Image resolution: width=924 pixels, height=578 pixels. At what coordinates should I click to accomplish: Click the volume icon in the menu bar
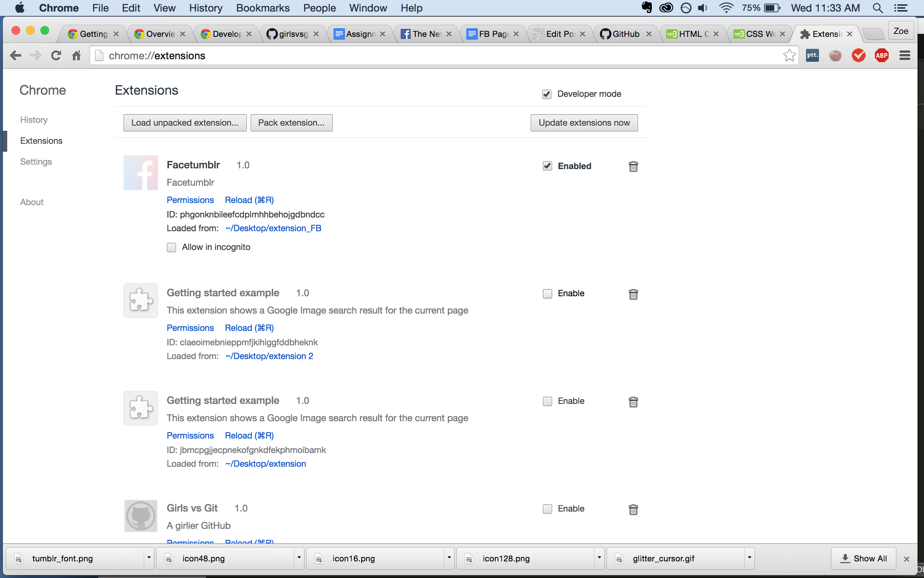pyautogui.click(x=702, y=8)
